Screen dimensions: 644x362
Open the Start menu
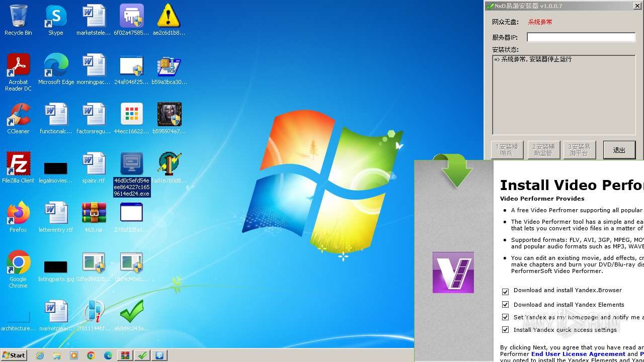pyautogui.click(x=14, y=355)
